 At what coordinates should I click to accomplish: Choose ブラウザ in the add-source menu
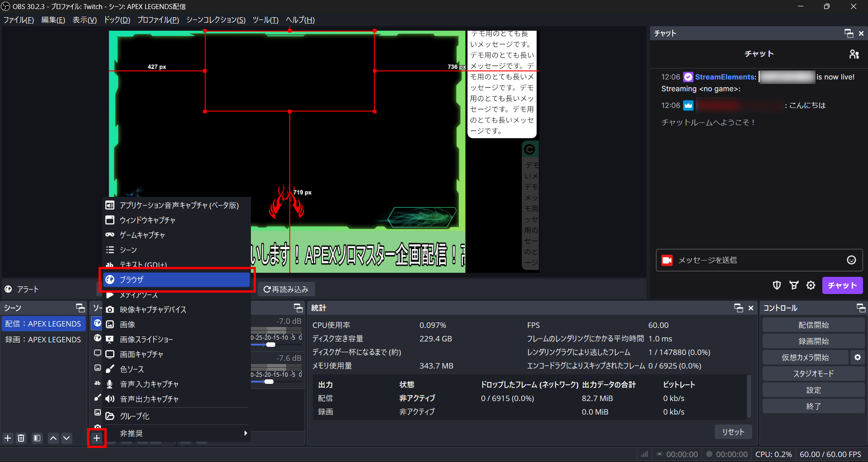[x=176, y=280]
